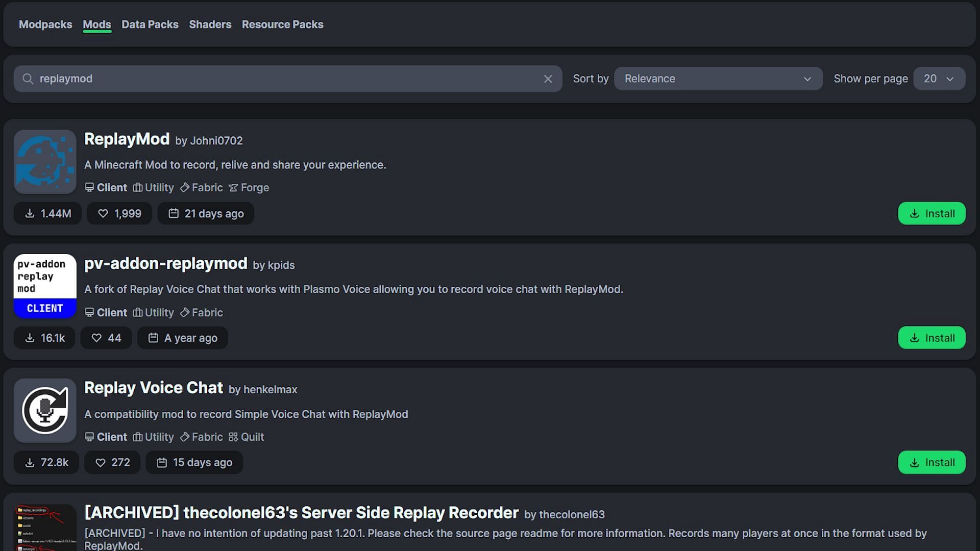Click the Replay Voice Chat heart/favorites icon
980x551 pixels.
point(100,462)
